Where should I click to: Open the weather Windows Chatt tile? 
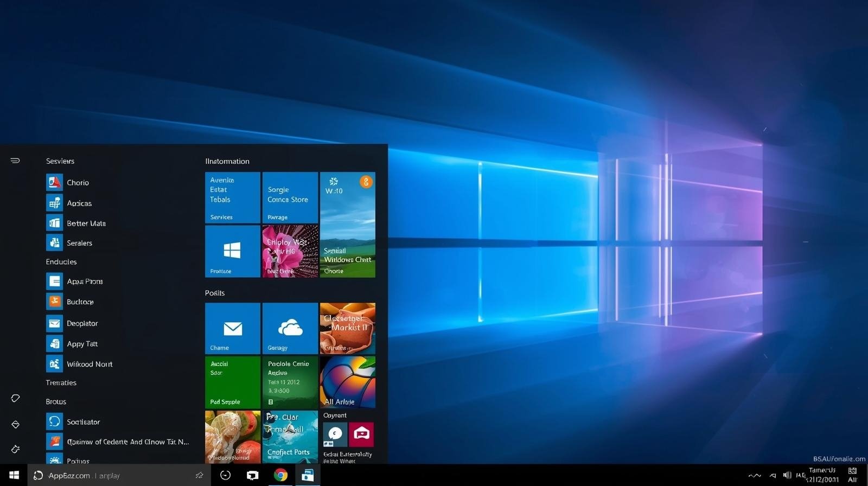348,225
